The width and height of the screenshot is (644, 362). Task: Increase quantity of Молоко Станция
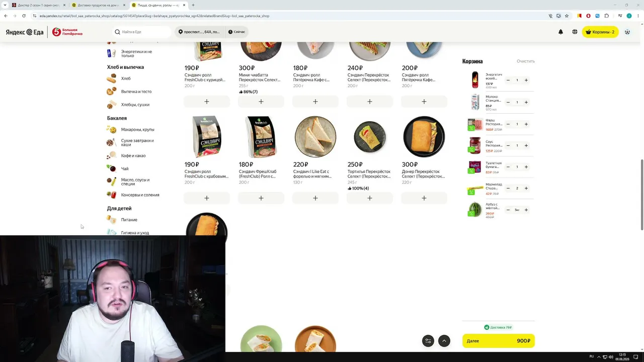click(526, 102)
